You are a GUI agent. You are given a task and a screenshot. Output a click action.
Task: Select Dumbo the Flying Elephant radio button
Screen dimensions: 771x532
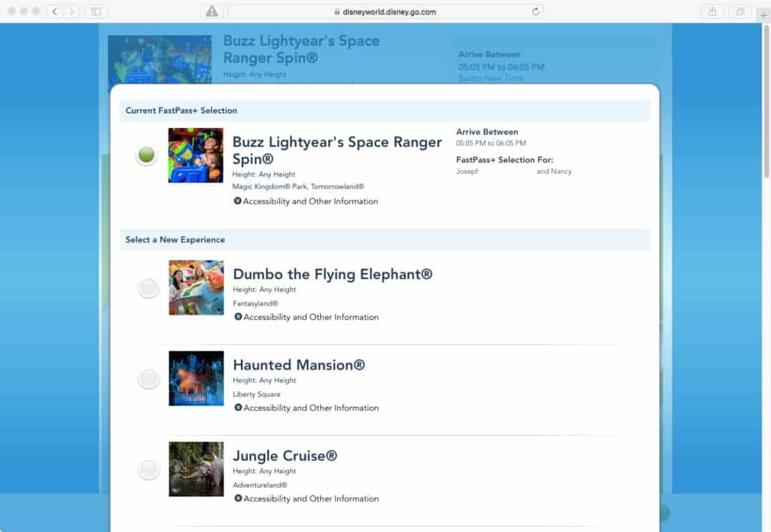coord(148,287)
